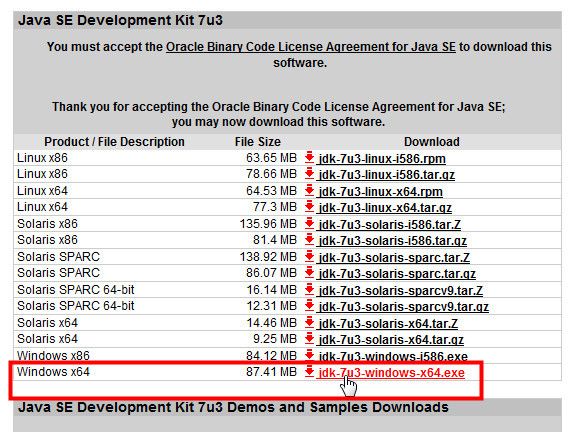Open the Oracle Binary Code License Agreement link
Image resolution: width=571 pixels, height=432 pixels.
coord(311,47)
